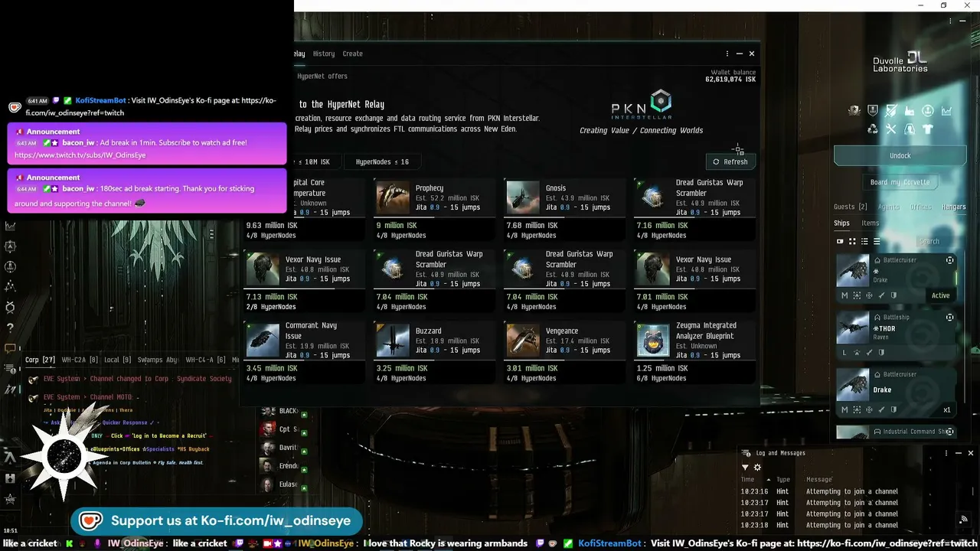Select the Swamps Aby chat tab

click(x=157, y=360)
